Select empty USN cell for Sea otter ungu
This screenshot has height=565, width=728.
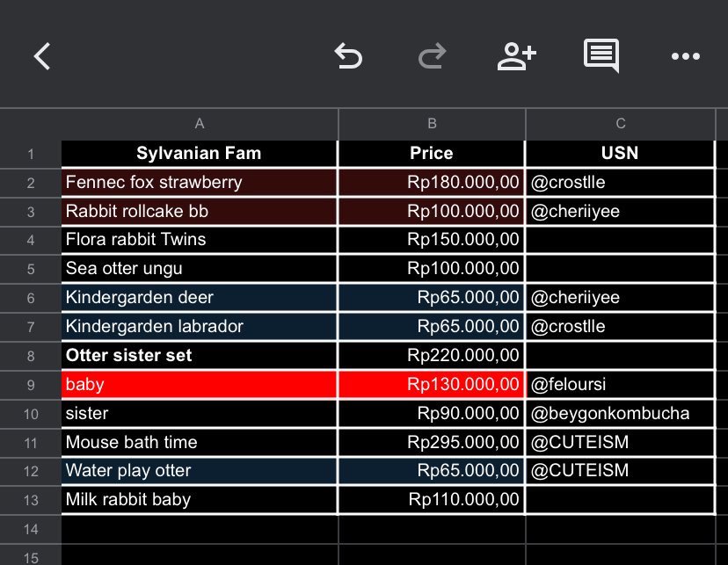pyautogui.click(x=620, y=269)
